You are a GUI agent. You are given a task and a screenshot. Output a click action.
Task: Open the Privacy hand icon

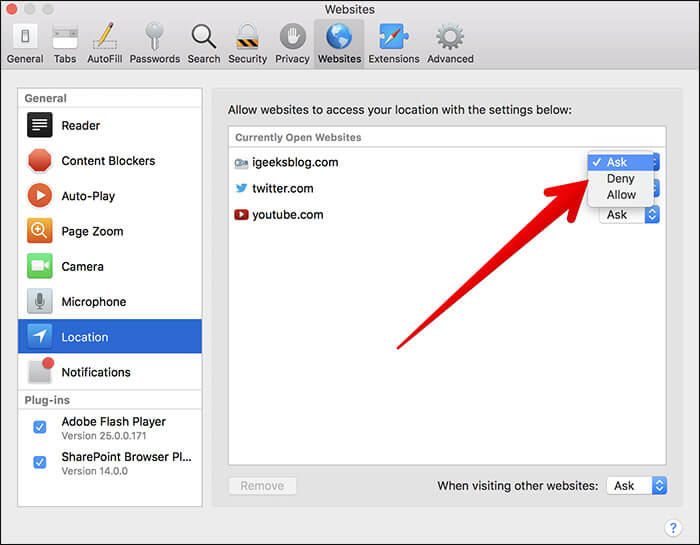(x=292, y=36)
